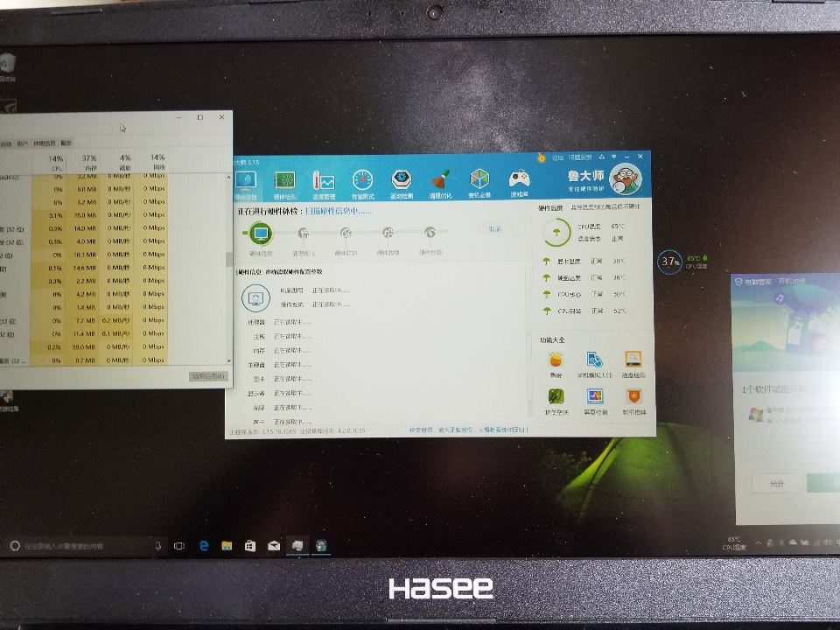Show hidden system tray icons chevron

click(x=758, y=542)
